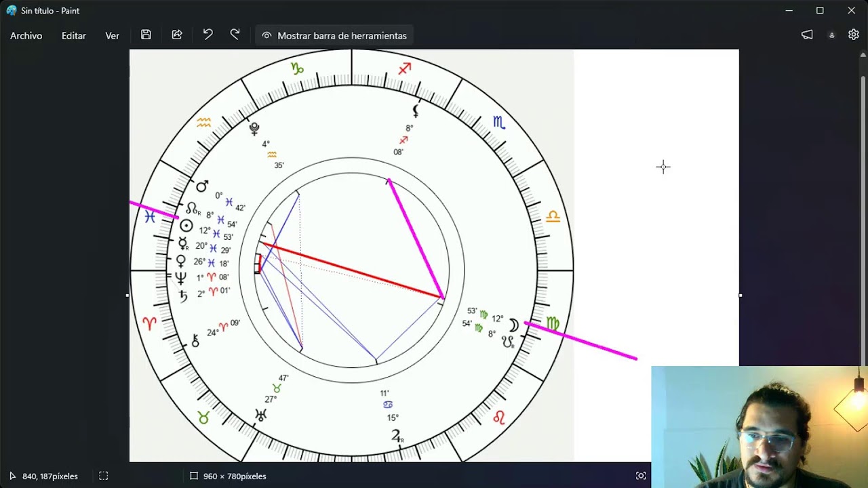Minimize the Paint window

(789, 11)
